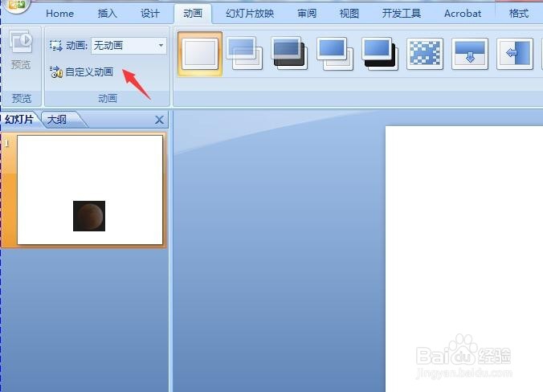Open 自定义动画 custom animation pane
543x392 pixels.
pos(82,71)
